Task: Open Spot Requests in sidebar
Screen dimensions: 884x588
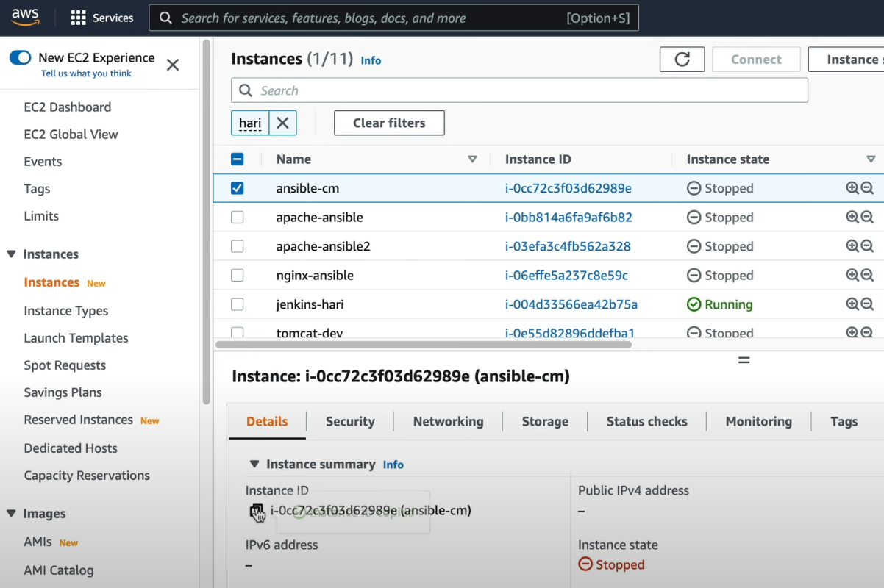Action: 65,365
